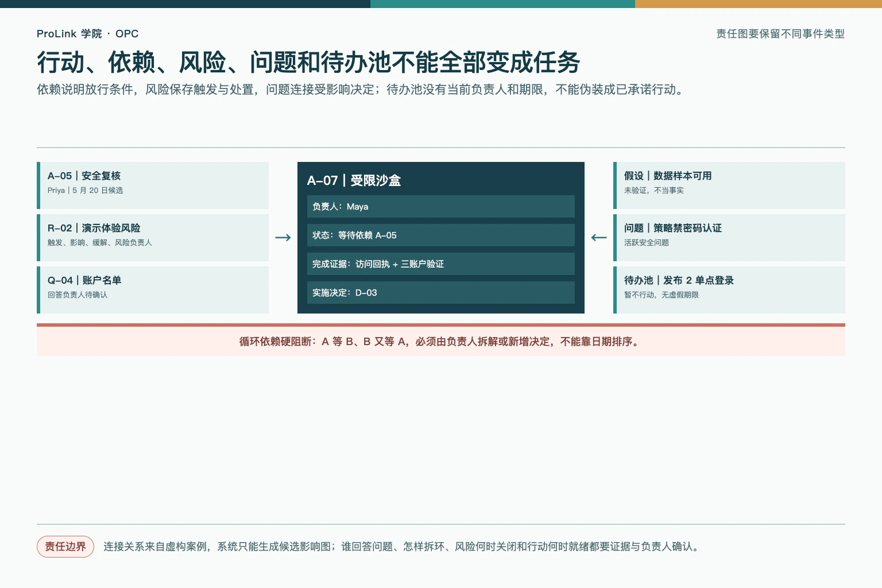
Task: Click the 实施决定：D-03 row
Action: (441, 293)
